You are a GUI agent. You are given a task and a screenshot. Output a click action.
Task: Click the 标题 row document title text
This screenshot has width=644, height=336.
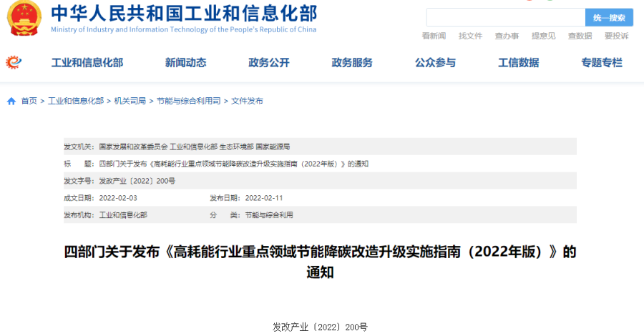(234, 164)
